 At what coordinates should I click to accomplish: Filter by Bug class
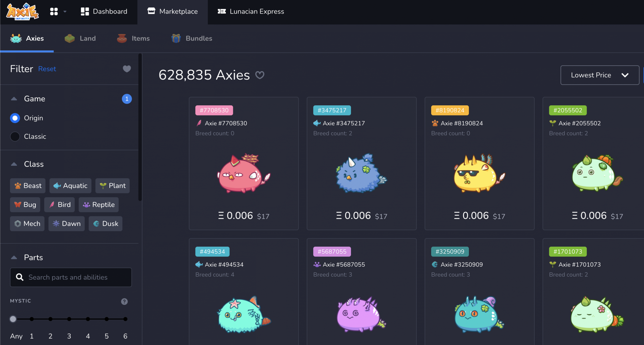pyautogui.click(x=25, y=205)
